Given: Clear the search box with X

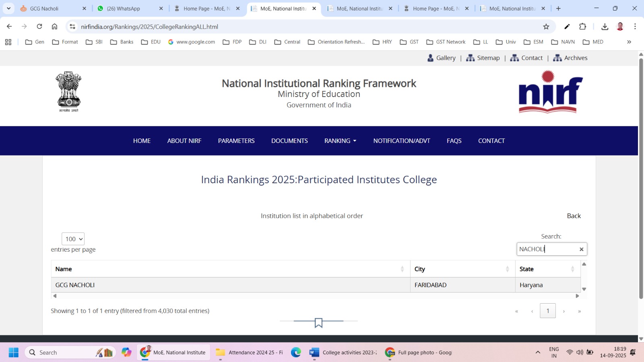Looking at the screenshot, I should (x=581, y=249).
